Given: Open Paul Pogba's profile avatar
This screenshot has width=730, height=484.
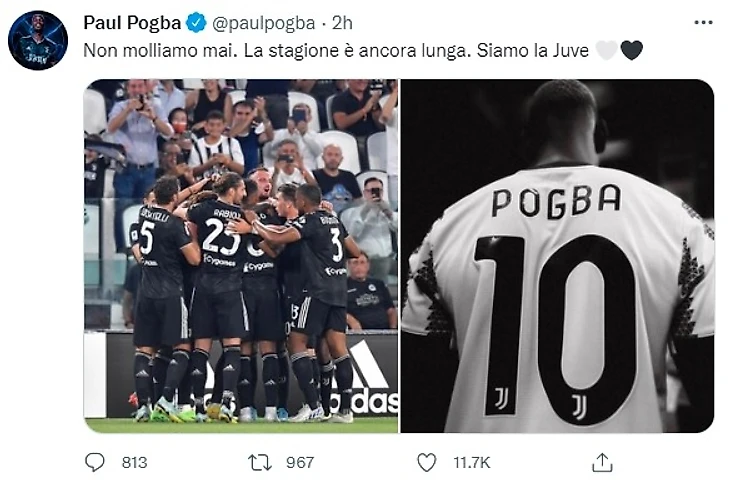Looking at the screenshot, I should pos(38,40).
